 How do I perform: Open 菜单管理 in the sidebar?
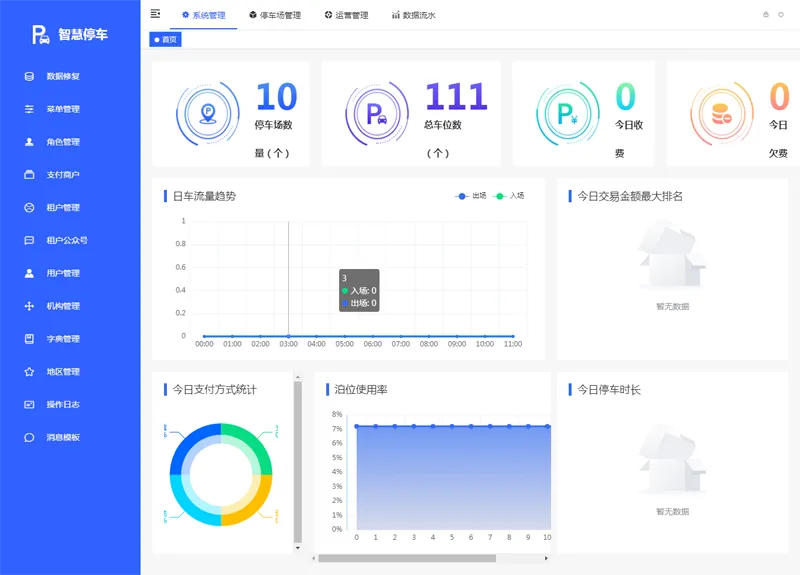pyautogui.click(x=63, y=109)
